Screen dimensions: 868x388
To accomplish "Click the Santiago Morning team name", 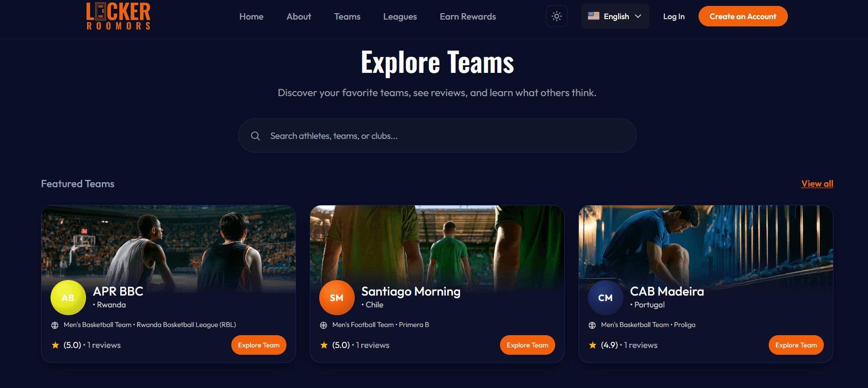I will coord(411,291).
